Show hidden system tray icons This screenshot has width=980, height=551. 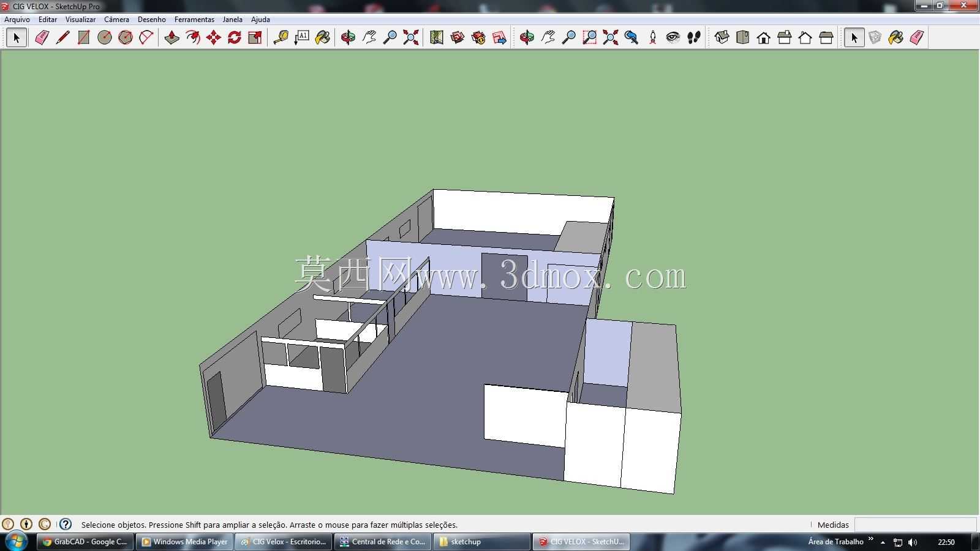click(883, 542)
